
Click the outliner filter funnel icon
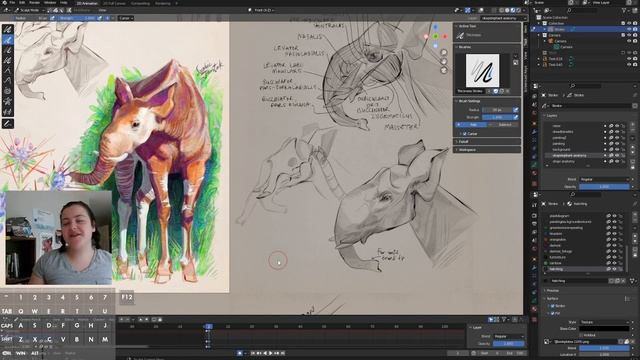tap(624, 10)
